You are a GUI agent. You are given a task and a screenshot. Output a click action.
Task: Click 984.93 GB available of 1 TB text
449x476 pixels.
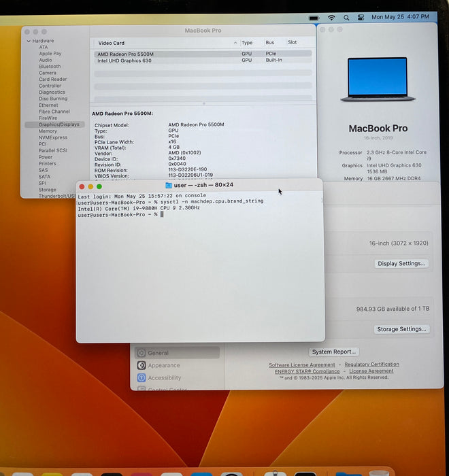(x=393, y=309)
